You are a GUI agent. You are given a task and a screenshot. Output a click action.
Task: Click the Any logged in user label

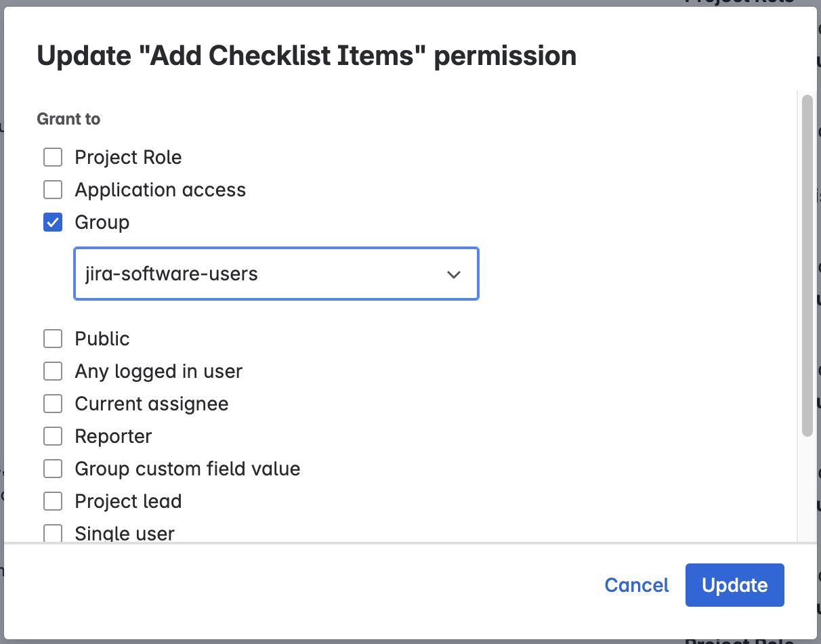pos(159,372)
